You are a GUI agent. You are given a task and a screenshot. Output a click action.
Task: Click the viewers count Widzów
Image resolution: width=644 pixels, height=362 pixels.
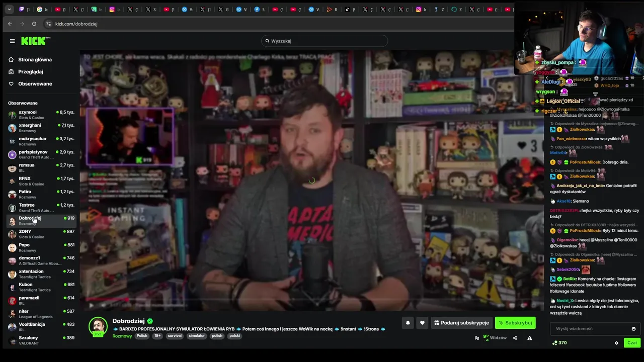pos(495,338)
